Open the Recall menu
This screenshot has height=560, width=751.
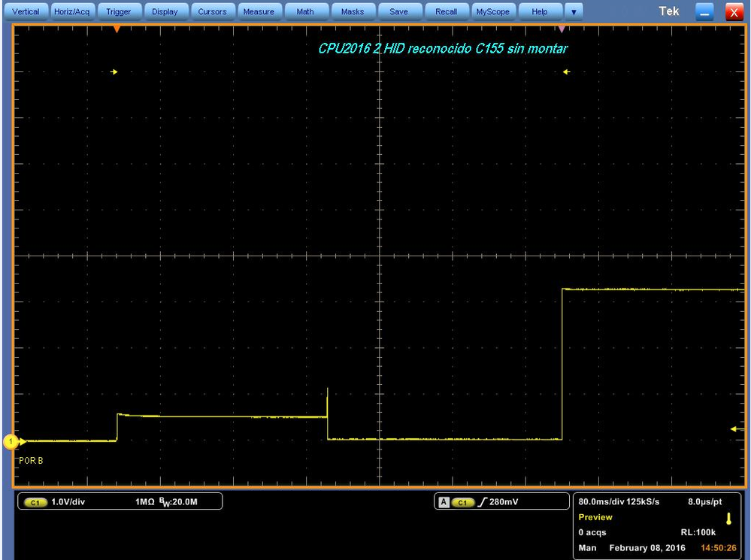[446, 11]
